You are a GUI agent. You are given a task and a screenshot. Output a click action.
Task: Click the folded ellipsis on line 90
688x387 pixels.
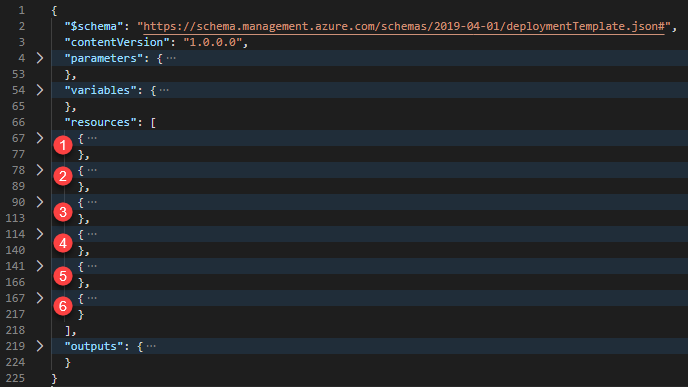(92, 202)
